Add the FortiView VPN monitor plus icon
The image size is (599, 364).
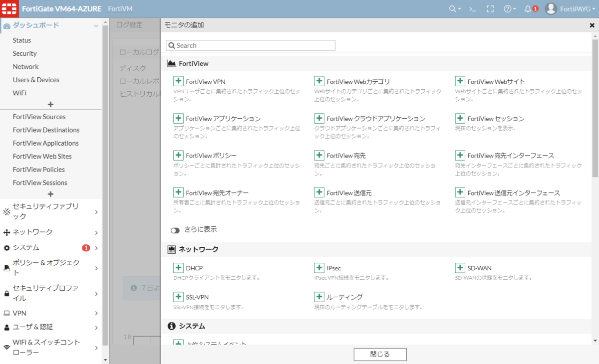point(178,81)
